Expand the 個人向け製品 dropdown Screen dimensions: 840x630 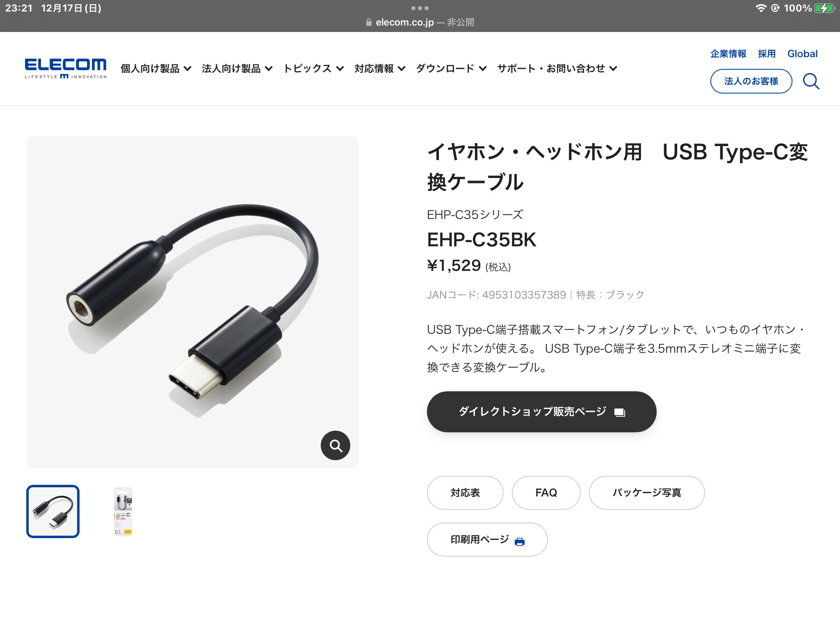(x=156, y=68)
